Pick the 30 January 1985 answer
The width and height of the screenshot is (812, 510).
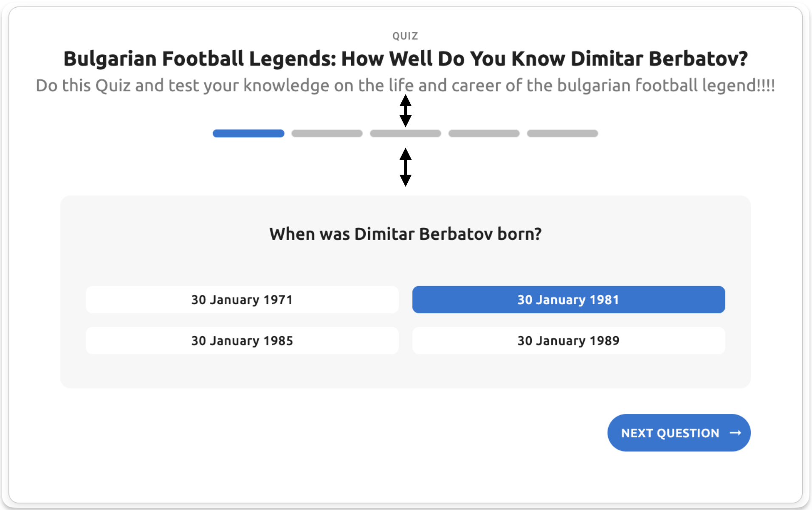pos(242,340)
